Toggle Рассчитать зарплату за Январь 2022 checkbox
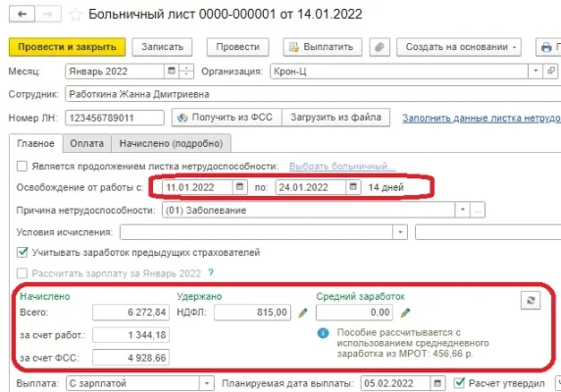The height and width of the screenshot is (392, 561). point(23,273)
